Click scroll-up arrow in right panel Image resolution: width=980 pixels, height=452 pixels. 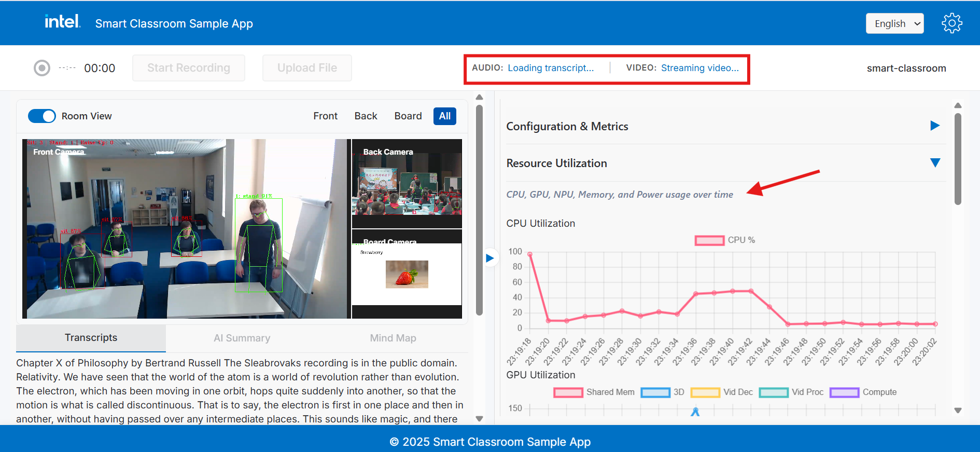click(x=958, y=105)
